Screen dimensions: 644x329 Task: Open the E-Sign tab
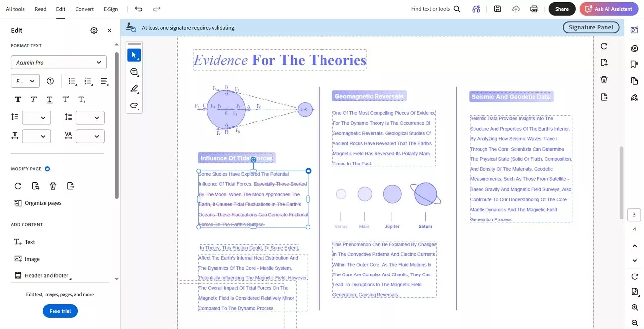[x=110, y=9]
